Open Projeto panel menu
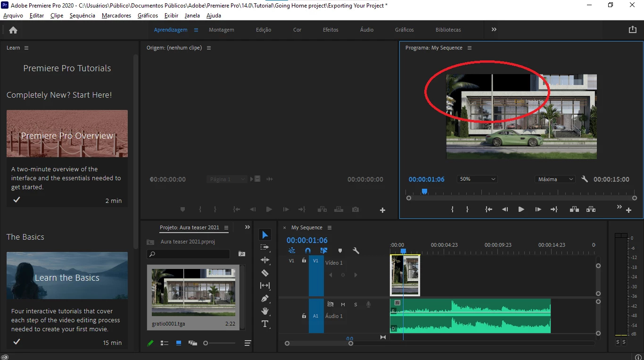Image resolution: width=644 pixels, height=360 pixels. [226, 227]
